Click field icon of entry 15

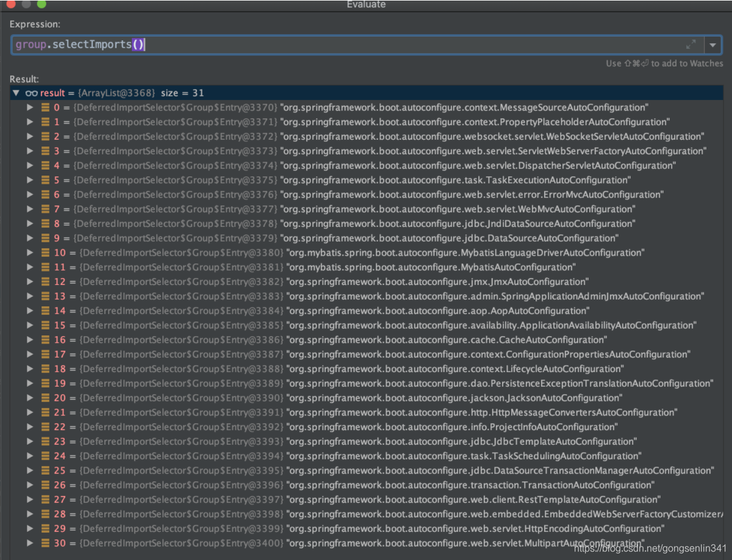click(45, 326)
